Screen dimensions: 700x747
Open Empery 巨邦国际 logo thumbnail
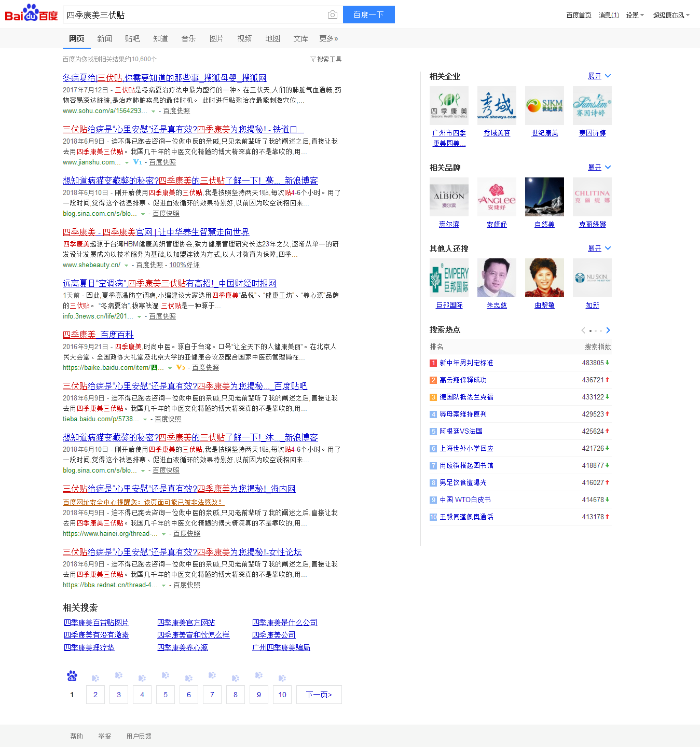[x=449, y=278]
